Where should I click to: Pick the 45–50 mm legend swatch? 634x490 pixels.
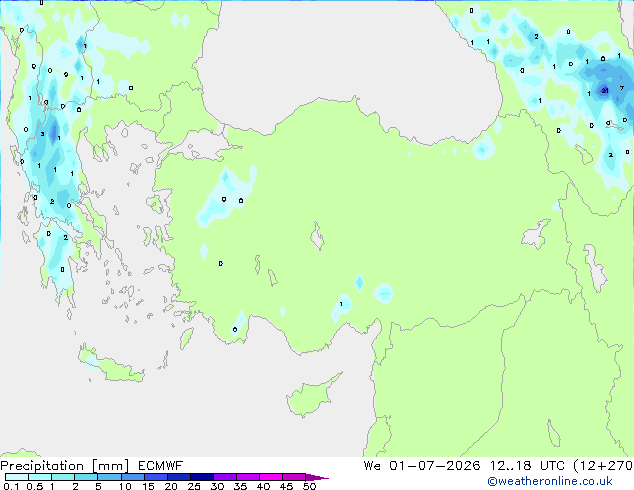pos(294,477)
